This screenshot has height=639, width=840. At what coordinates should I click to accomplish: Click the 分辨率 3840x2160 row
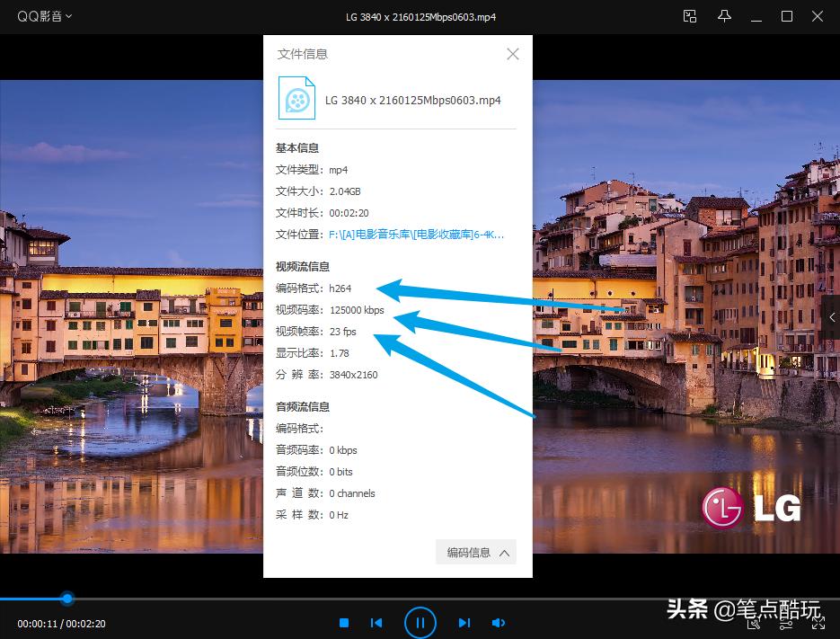327,375
